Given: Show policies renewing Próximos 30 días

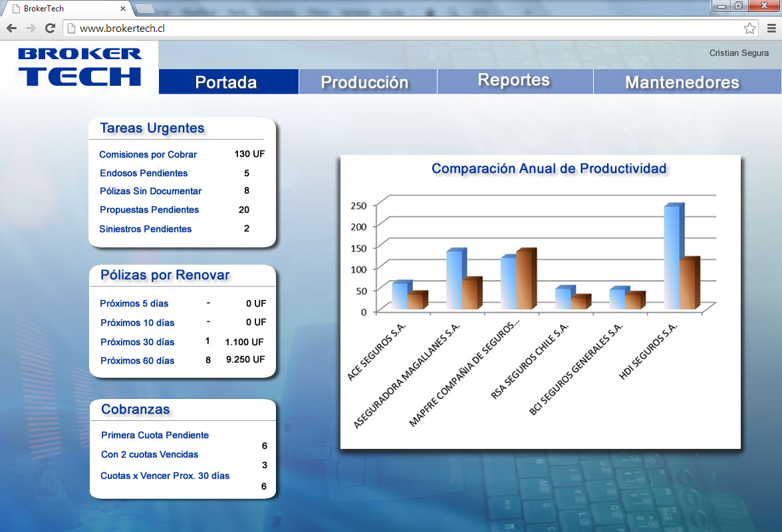Looking at the screenshot, I should point(137,342).
